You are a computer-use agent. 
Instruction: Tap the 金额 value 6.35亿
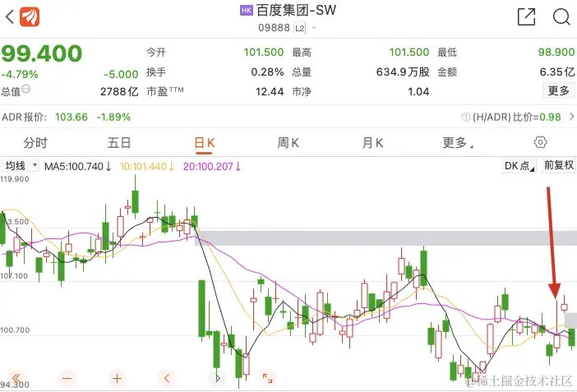557,71
